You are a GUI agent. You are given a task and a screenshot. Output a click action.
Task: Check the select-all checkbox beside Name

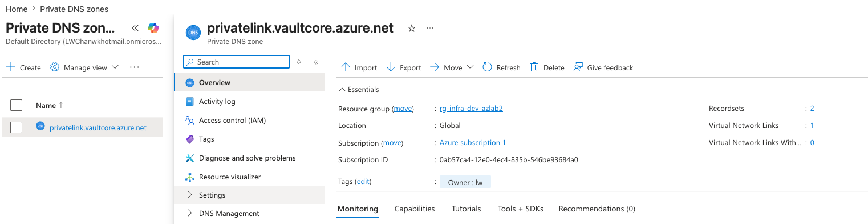[17, 105]
